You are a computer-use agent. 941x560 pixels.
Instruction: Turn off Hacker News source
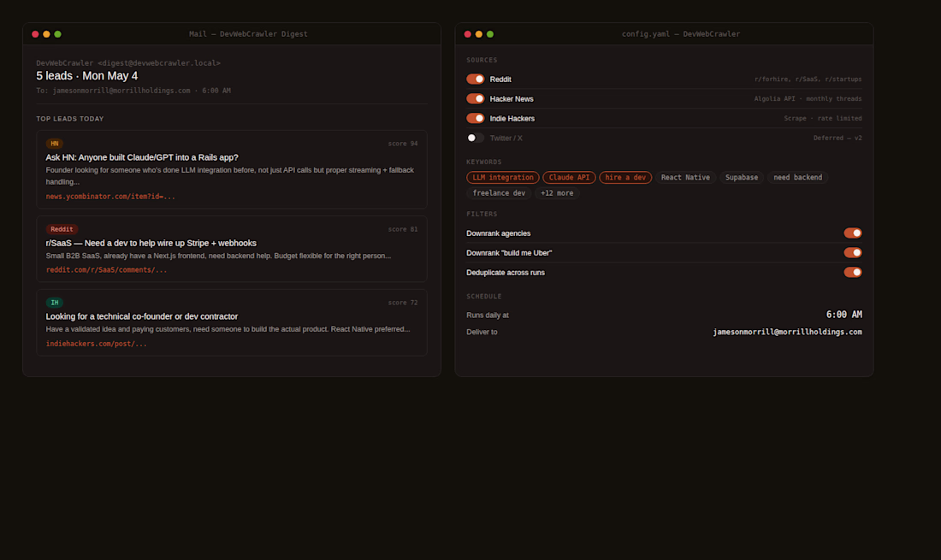pyautogui.click(x=476, y=99)
